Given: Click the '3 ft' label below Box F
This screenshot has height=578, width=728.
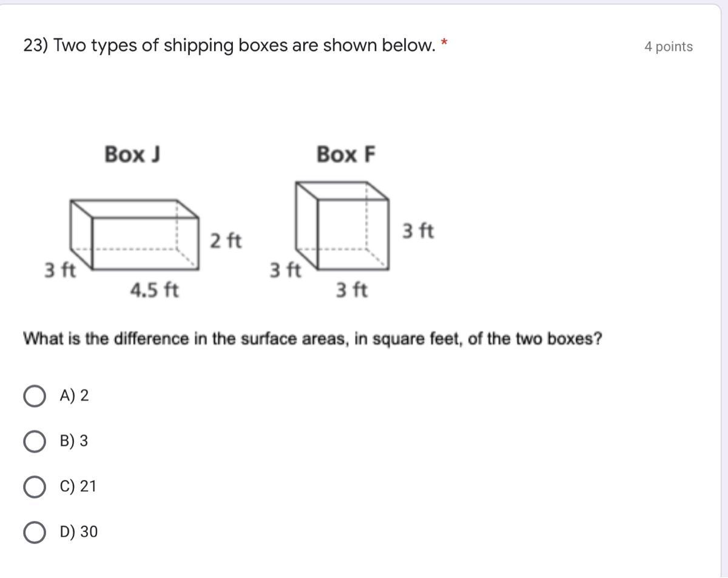Looking at the screenshot, I should 352,291.
